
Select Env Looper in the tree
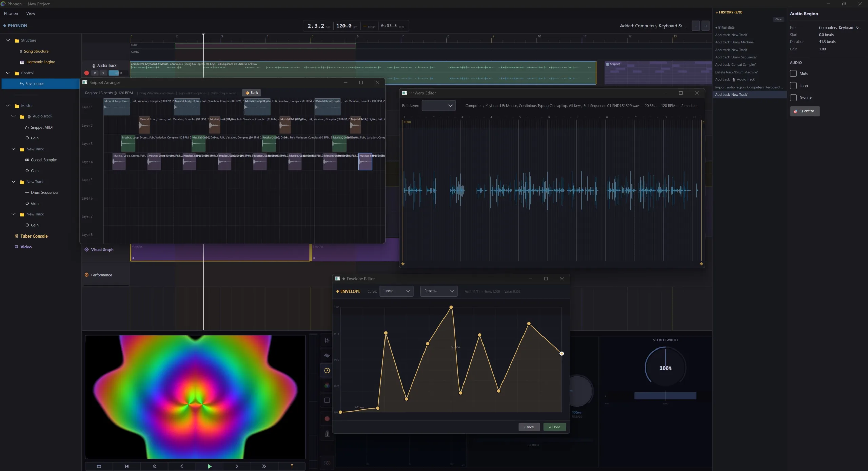(41, 84)
